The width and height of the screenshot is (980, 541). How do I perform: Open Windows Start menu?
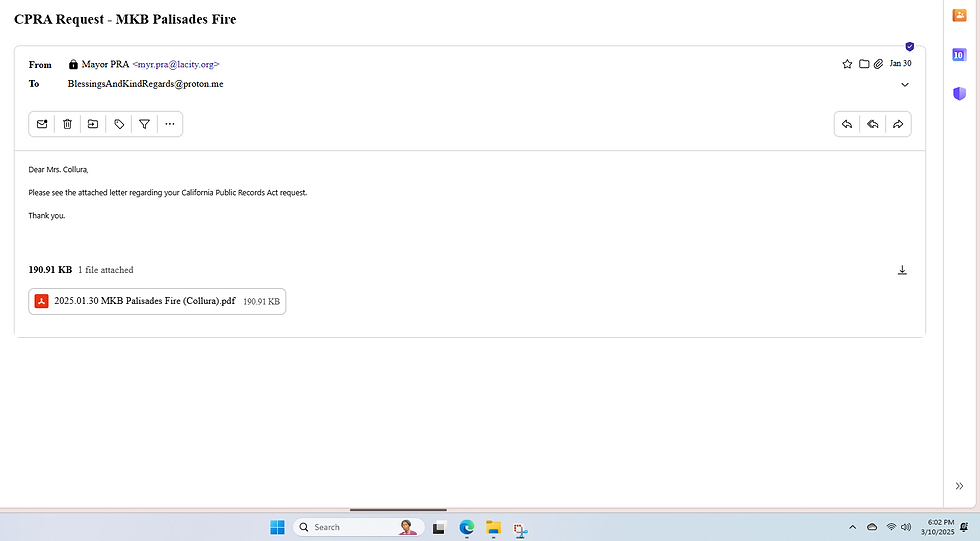click(278, 527)
